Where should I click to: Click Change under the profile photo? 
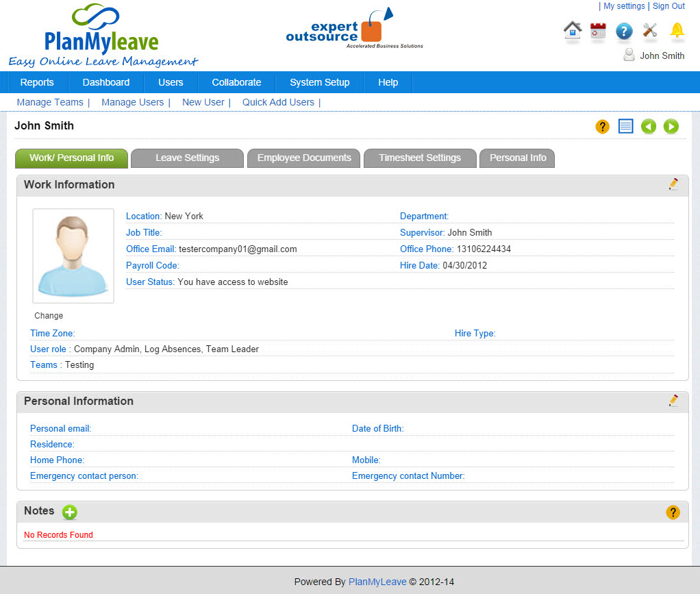click(x=49, y=316)
